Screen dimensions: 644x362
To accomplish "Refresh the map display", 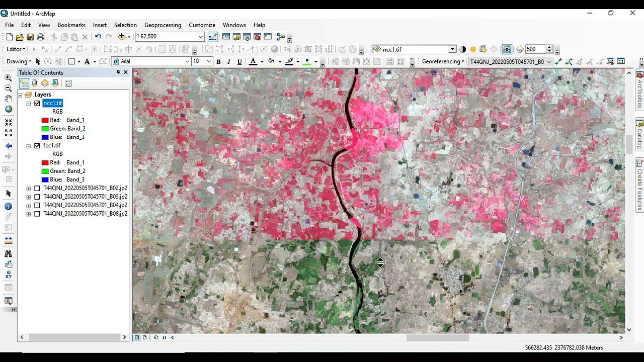I will pos(156,338).
